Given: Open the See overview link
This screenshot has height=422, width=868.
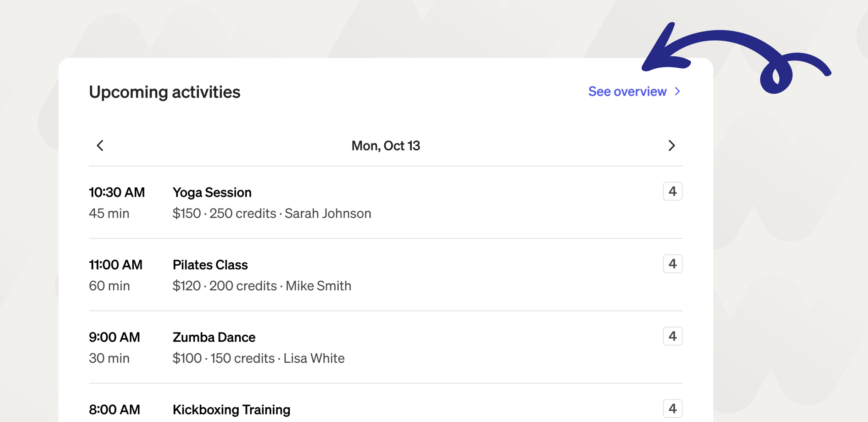Looking at the screenshot, I should pos(627,91).
